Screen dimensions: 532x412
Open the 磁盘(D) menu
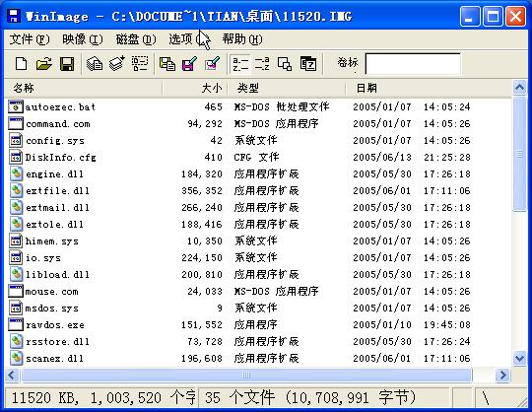136,39
